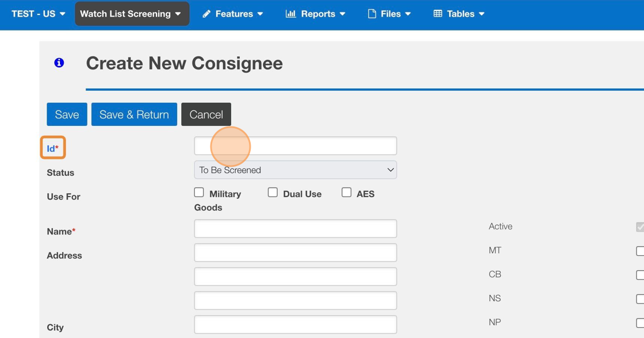This screenshot has height=338, width=644.
Task: Click the Tables grid icon
Action: click(x=438, y=14)
